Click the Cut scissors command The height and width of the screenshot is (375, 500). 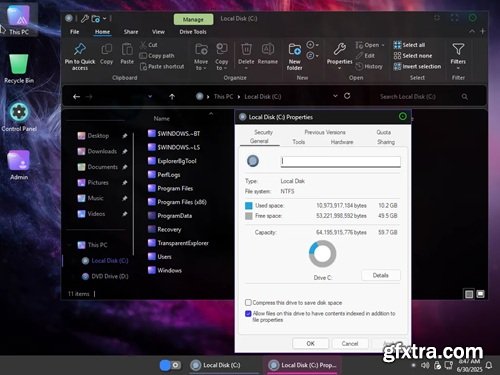[x=149, y=45]
